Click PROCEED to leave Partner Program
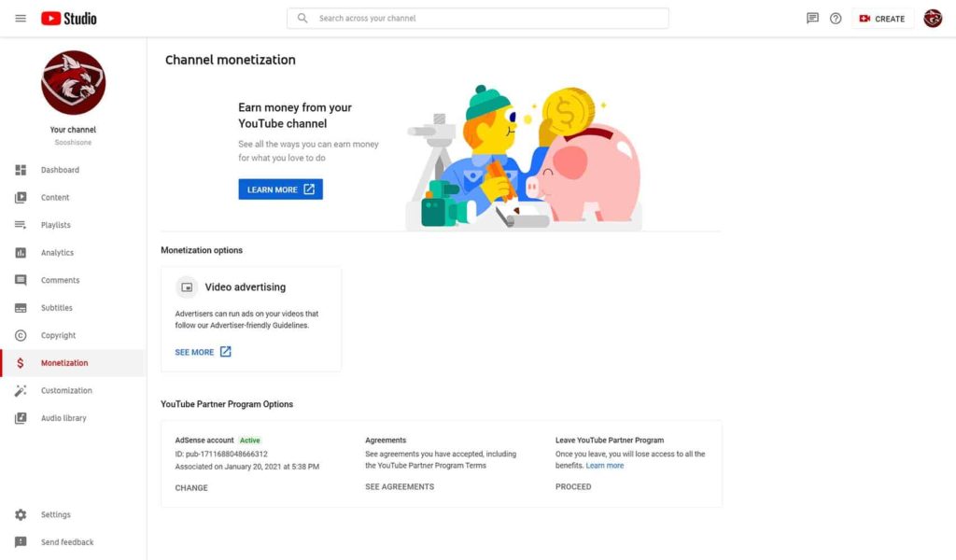Image resolution: width=956 pixels, height=560 pixels. point(573,487)
